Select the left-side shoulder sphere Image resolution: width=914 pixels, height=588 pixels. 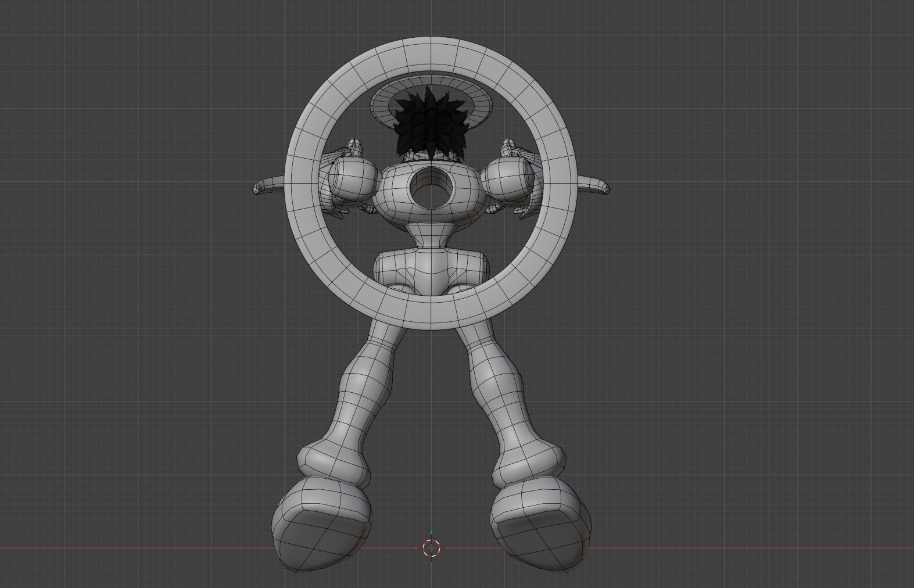pyautogui.click(x=354, y=179)
